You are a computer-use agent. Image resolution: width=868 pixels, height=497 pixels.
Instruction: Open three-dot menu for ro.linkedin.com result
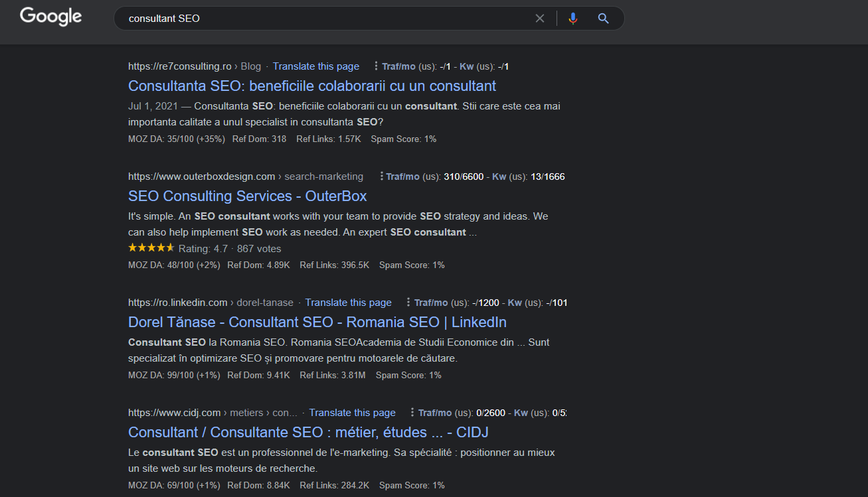[408, 303]
